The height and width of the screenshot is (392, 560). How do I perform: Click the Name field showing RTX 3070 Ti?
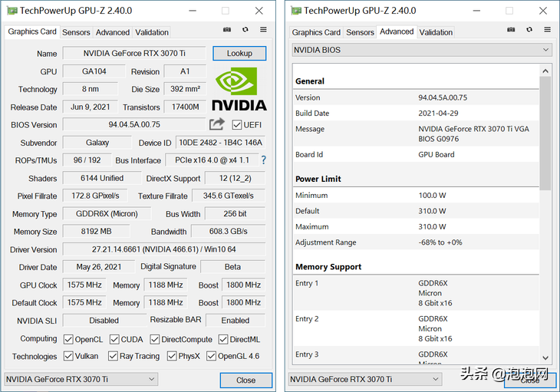click(134, 53)
